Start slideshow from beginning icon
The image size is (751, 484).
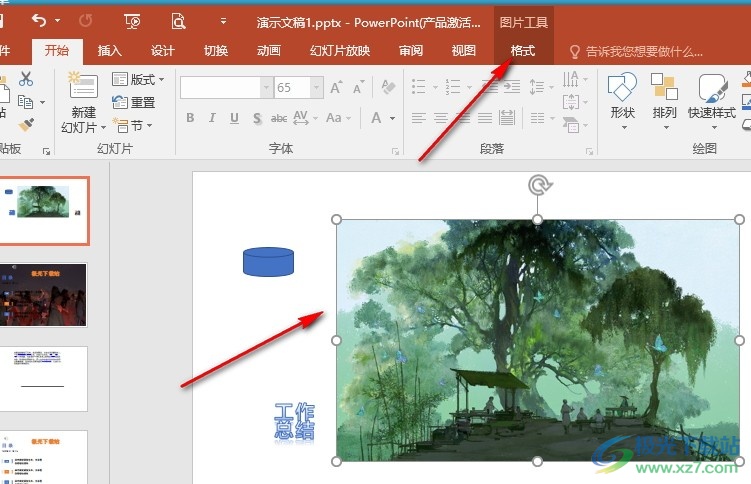132,21
